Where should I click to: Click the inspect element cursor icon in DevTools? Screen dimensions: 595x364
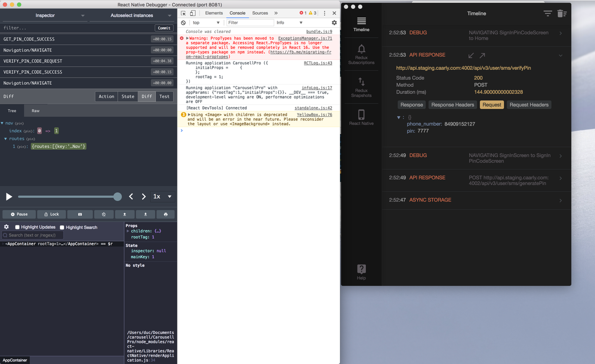click(x=183, y=13)
